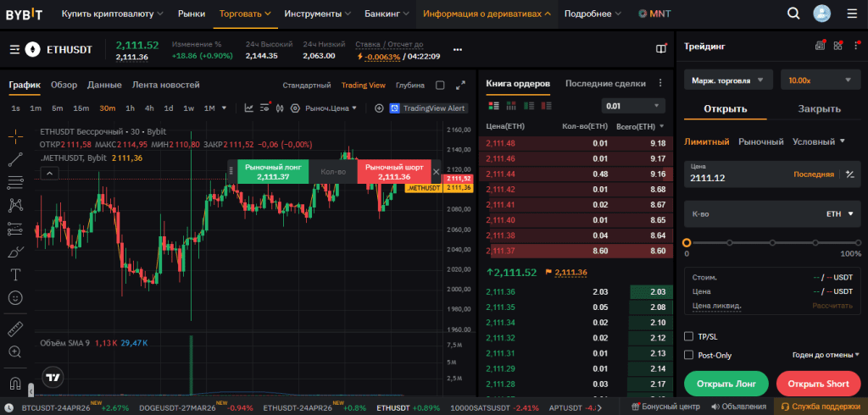Open the calculator icon in the Трейдинг header
The height and width of the screenshot is (415, 868).
point(821,47)
